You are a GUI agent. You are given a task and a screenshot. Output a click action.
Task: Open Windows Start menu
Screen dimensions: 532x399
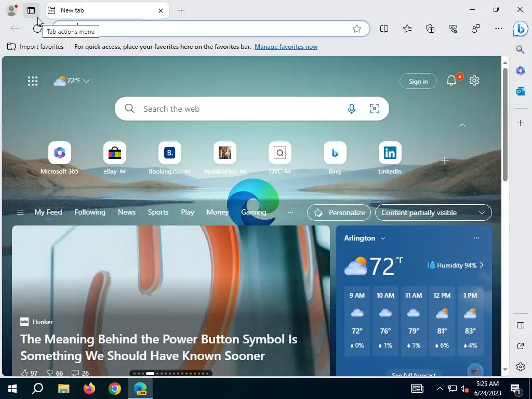tap(12, 389)
